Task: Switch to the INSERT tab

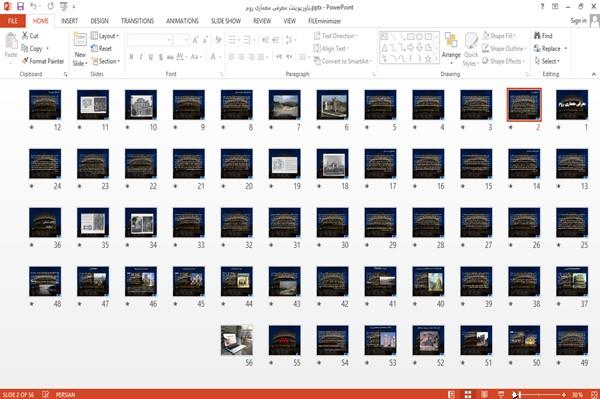Action: pyautogui.click(x=69, y=21)
